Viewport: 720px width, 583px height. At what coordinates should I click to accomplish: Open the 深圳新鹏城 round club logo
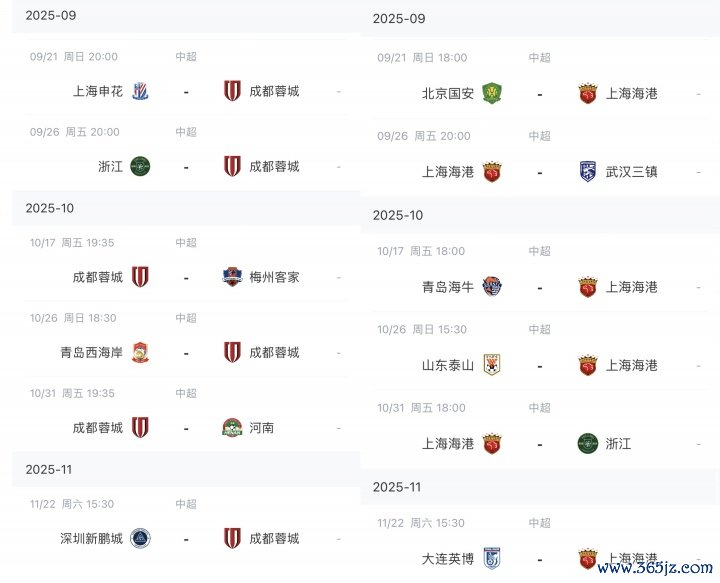coord(140,538)
